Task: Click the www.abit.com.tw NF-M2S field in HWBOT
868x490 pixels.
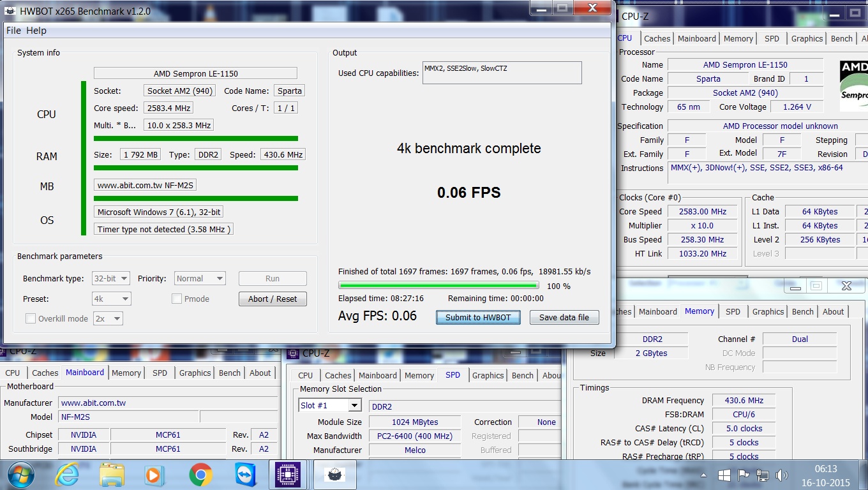Action: coord(145,185)
